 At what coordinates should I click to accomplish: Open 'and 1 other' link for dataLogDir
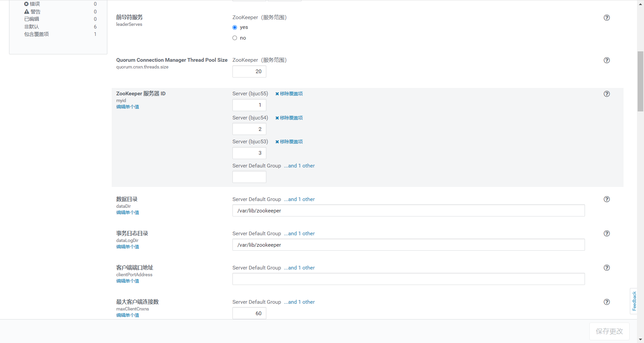[x=299, y=234]
